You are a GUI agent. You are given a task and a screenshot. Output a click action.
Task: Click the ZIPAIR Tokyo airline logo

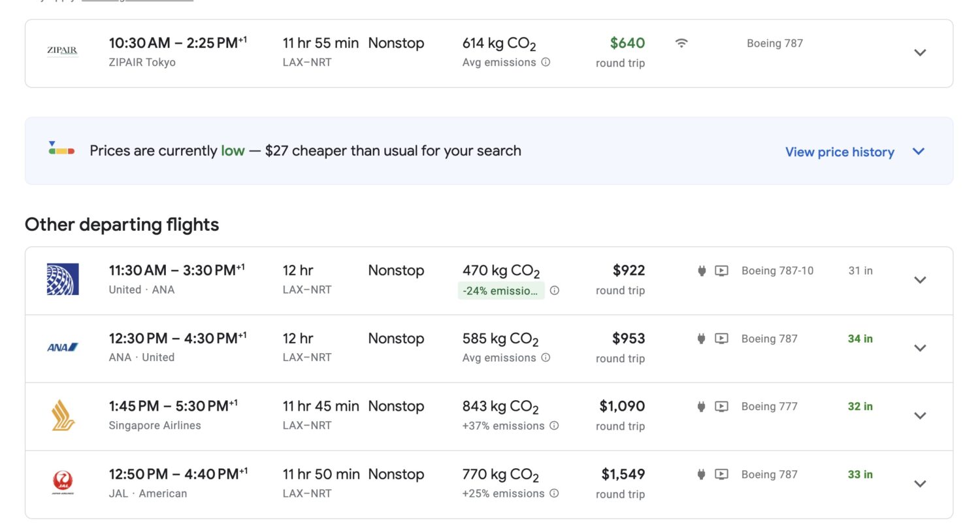tap(62, 50)
